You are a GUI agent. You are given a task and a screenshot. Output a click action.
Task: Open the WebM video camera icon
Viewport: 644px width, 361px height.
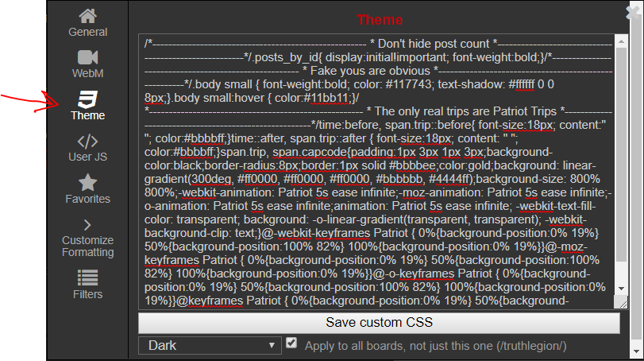pyautogui.click(x=87, y=57)
